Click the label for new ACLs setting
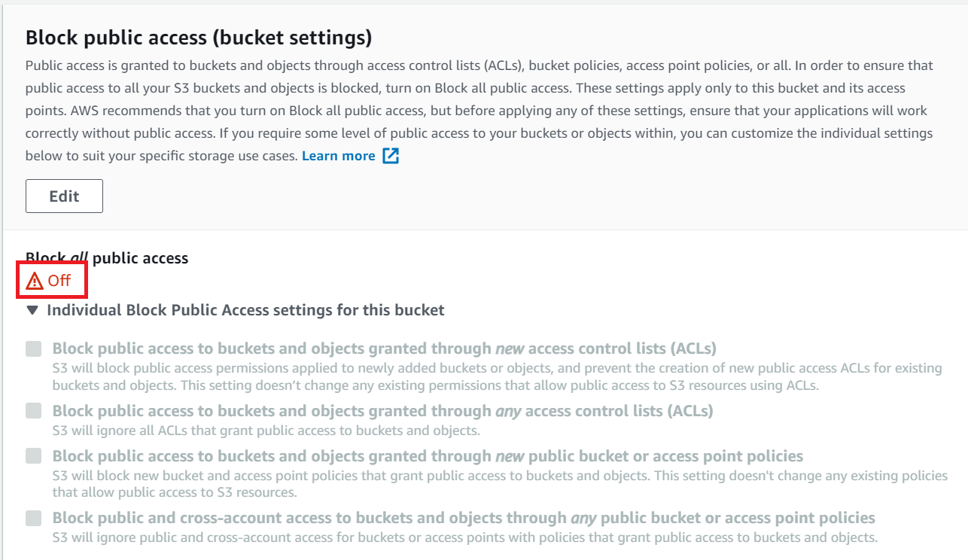This screenshot has width=968, height=560. pos(384,348)
